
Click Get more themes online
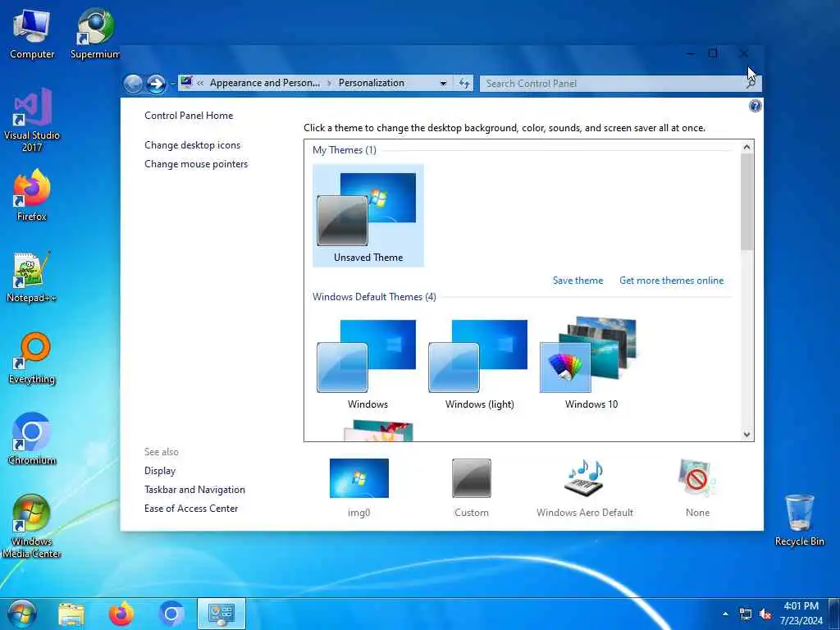coord(671,281)
